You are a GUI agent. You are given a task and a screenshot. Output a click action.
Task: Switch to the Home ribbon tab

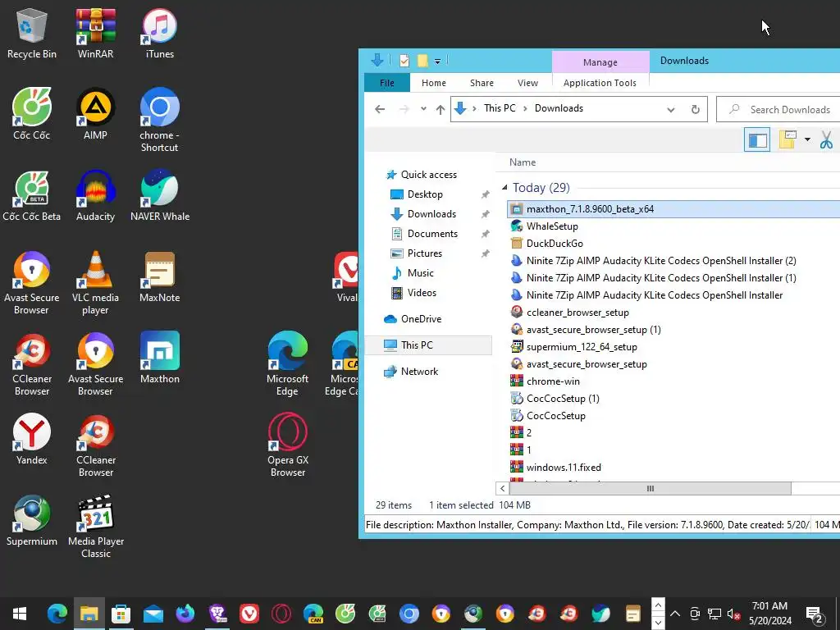(x=433, y=83)
